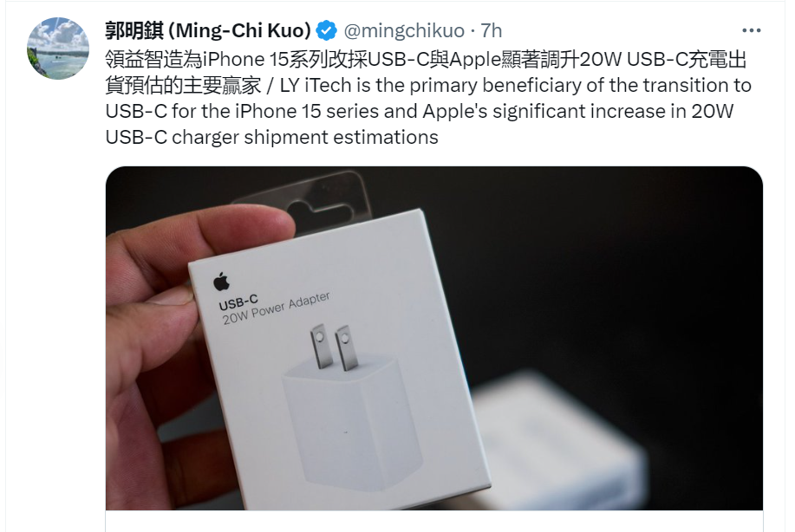Viewport: 795px width, 532px height.
Task: Open the @mingchikuo handle link
Action: click(404, 31)
